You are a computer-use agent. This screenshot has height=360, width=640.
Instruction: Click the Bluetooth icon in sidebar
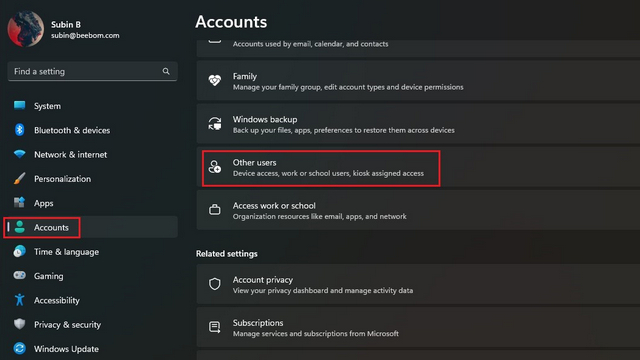(x=19, y=130)
